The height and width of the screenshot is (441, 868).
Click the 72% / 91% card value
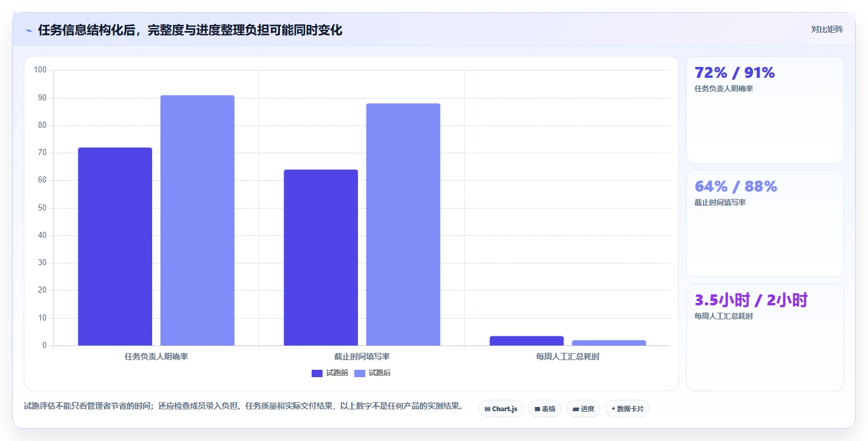click(x=735, y=72)
